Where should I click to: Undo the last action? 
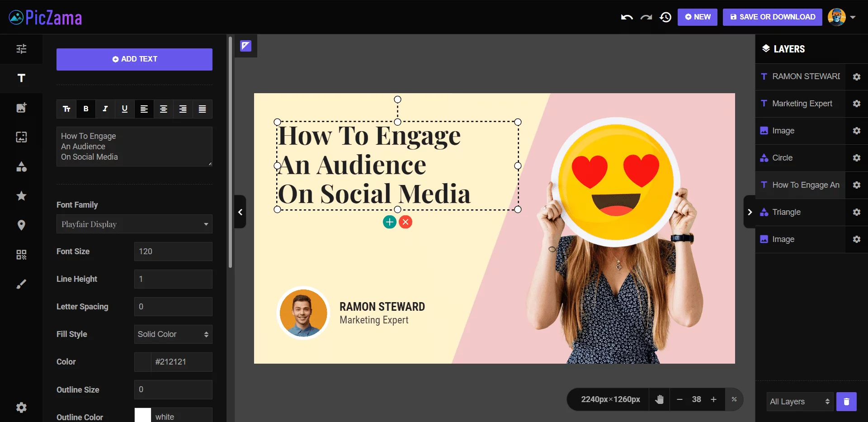point(627,17)
